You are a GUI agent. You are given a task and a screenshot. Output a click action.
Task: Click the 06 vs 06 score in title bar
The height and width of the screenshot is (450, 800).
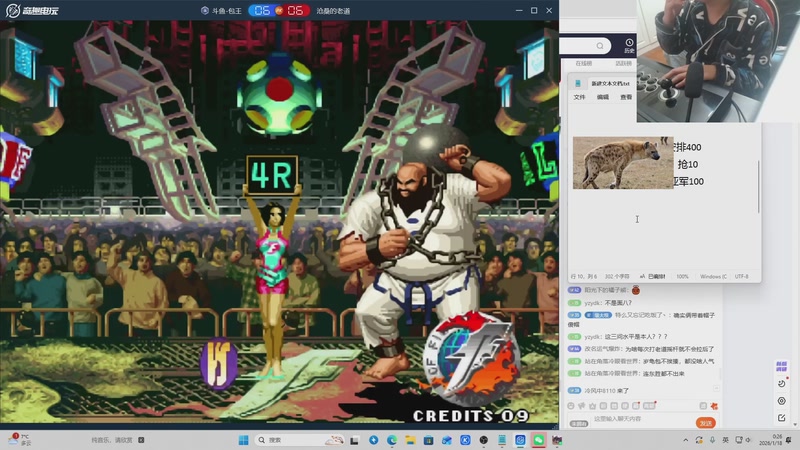(279, 10)
